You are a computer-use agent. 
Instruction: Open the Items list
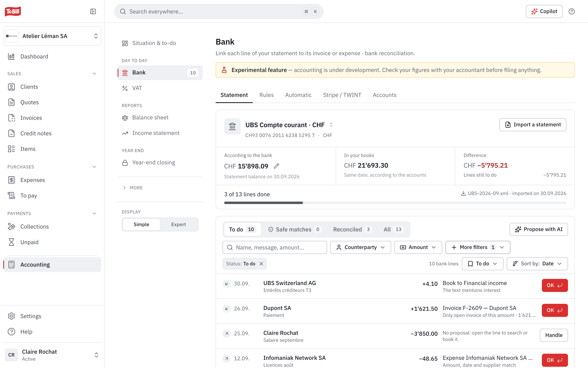52,149
